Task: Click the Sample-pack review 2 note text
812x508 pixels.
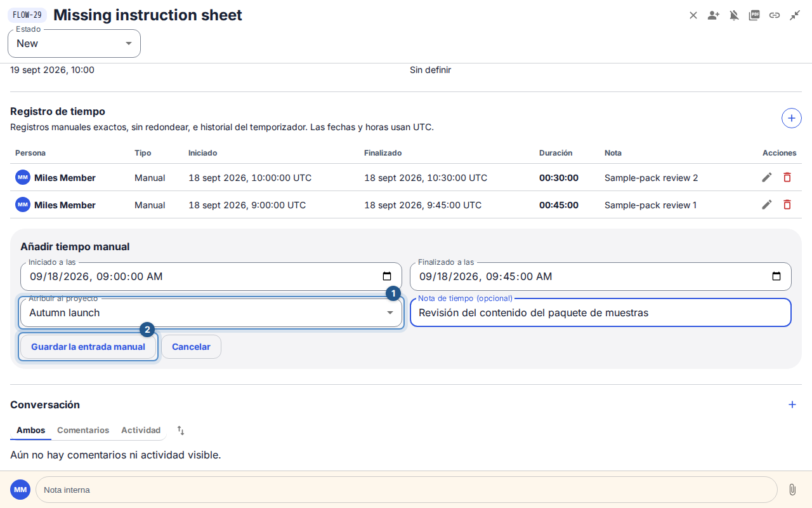Action: coord(652,178)
